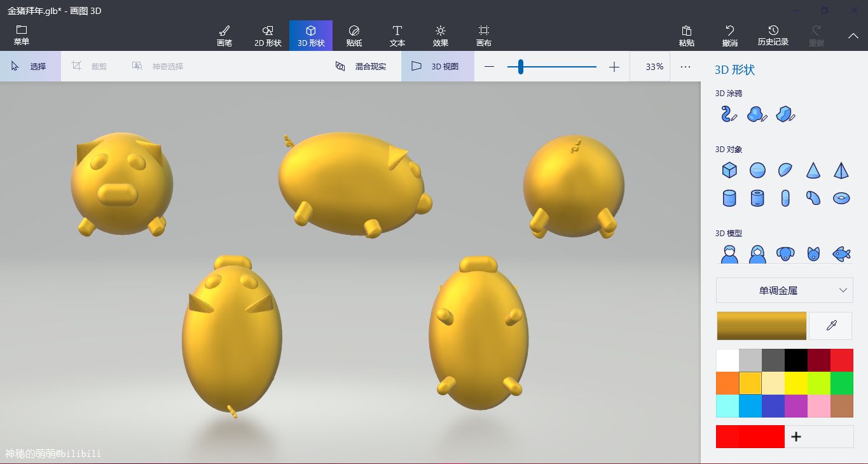Open the more options ellipsis menu
Image resolution: width=868 pixels, height=464 pixels.
coord(685,67)
